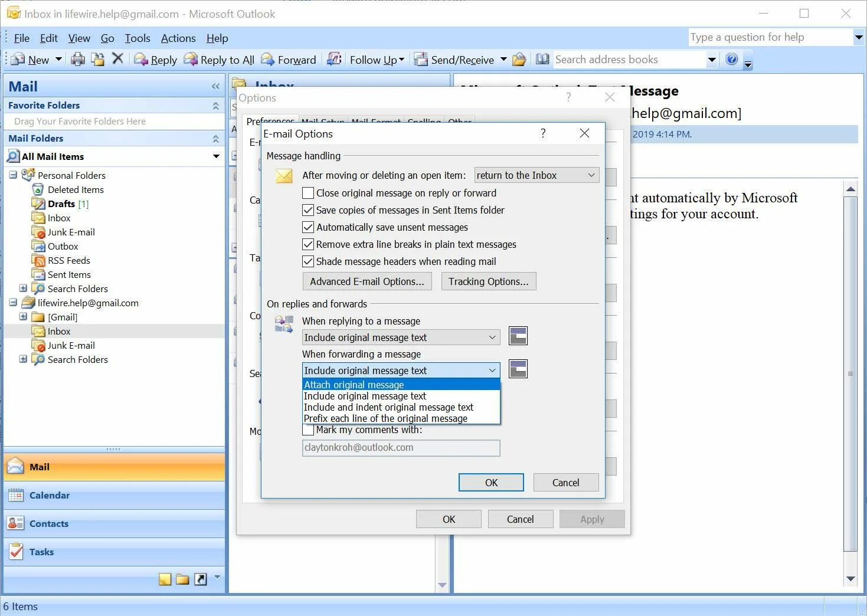Close the E-mail Options dialog
The width and height of the screenshot is (867, 616).
coord(584,133)
